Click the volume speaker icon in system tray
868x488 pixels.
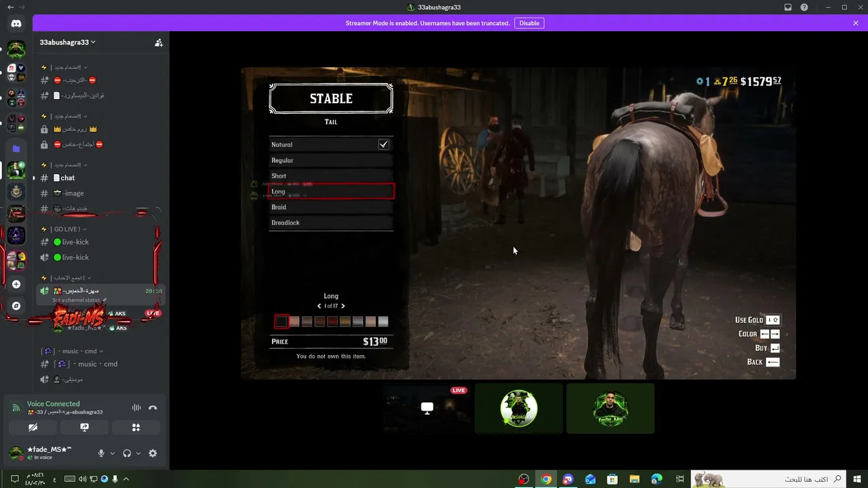[82, 479]
